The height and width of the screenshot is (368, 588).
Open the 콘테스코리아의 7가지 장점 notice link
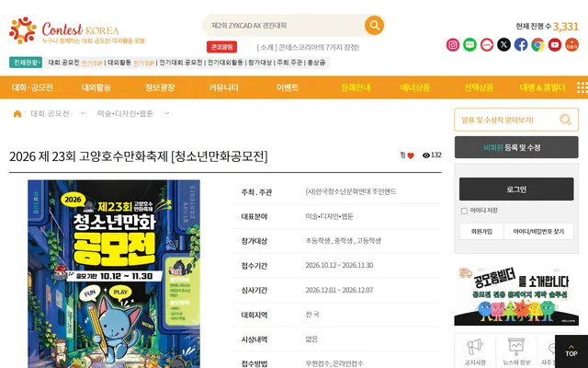click(x=308, y=47)
